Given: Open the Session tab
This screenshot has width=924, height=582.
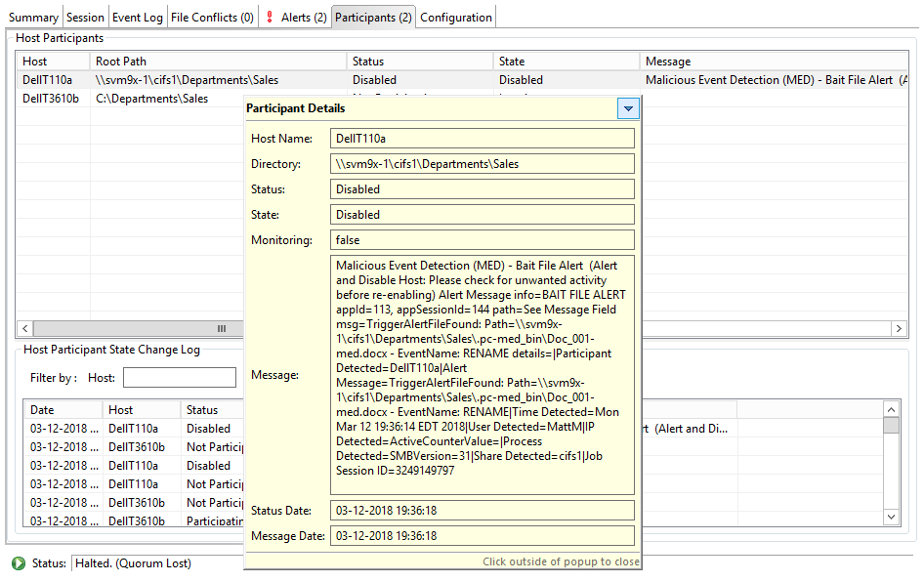Looking at the screenshot, I should coord(85,17).
